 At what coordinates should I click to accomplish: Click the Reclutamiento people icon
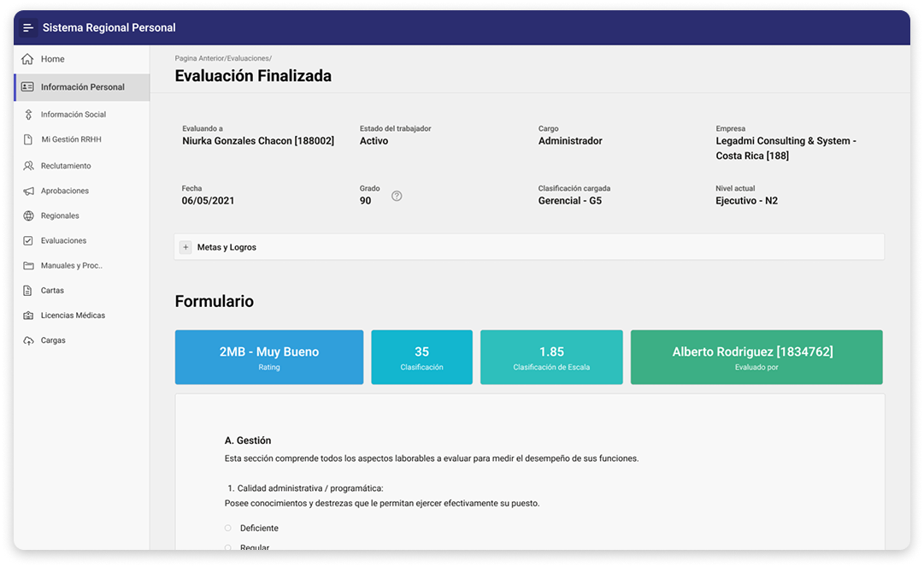pos(28,166)
